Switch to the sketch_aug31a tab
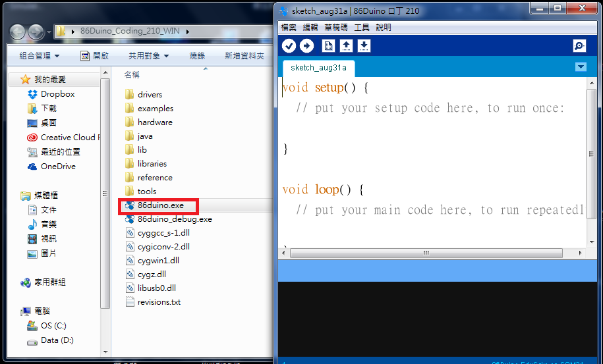Screen dimensions: 603x364 pos(318,68)
